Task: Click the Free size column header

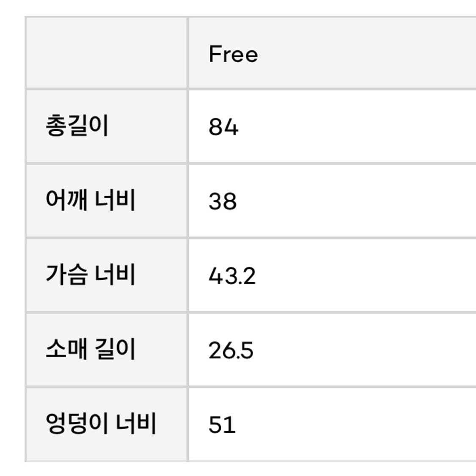Action: (x=233, y=54)
